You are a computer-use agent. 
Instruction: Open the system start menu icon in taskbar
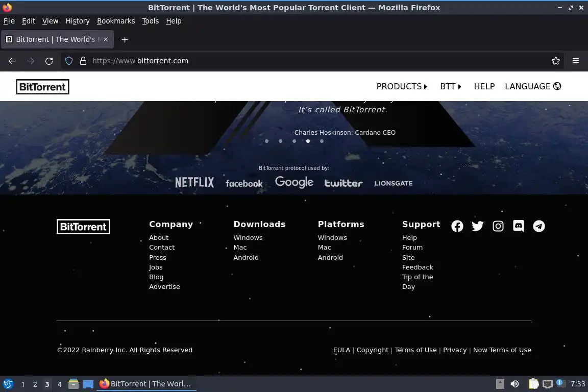click(8, 384)
